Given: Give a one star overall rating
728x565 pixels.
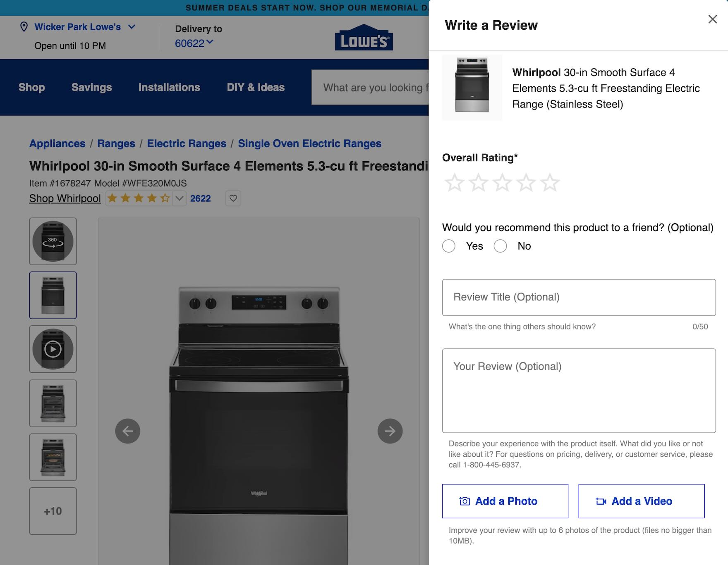Looking at the screenshot, I should 454,183.
